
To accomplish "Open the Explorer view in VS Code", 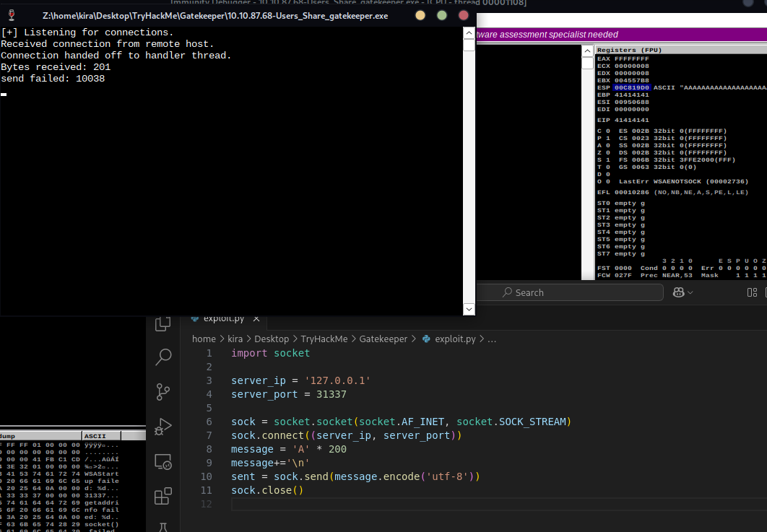I will coord(163,324).
